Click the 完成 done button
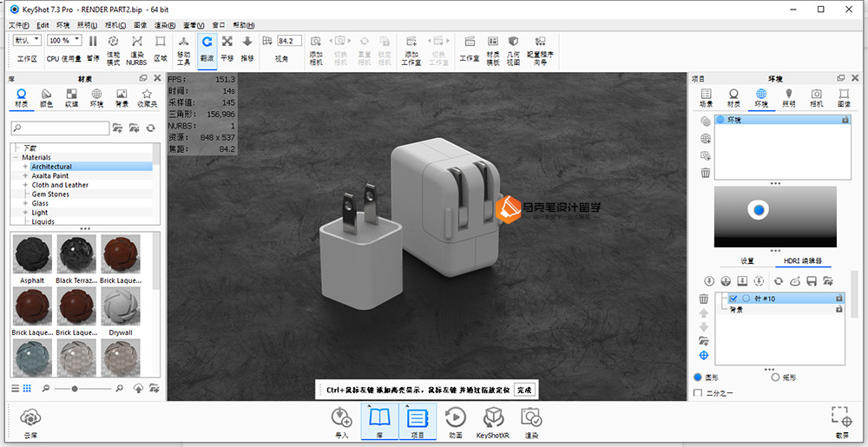The width and height of the screenshot is (868, 447). click(524, 390)
